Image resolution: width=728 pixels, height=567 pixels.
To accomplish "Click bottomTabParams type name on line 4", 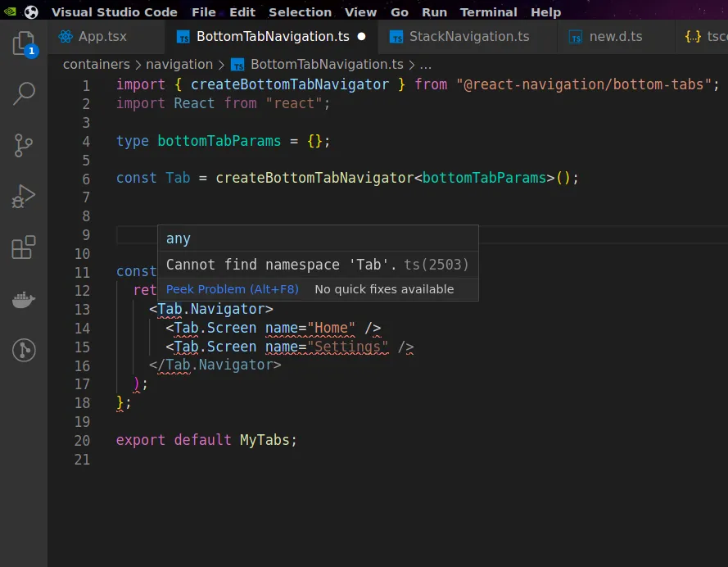I will 219,141.
